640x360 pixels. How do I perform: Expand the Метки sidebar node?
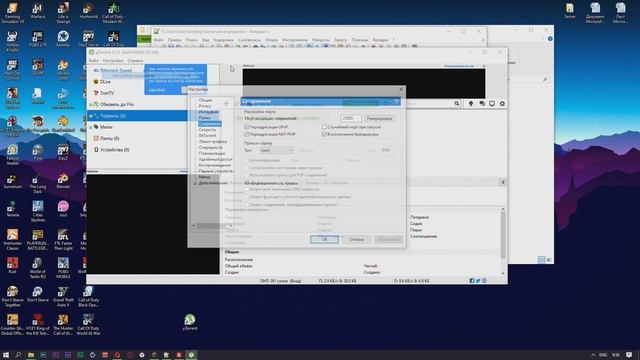(x=91, y=127)
